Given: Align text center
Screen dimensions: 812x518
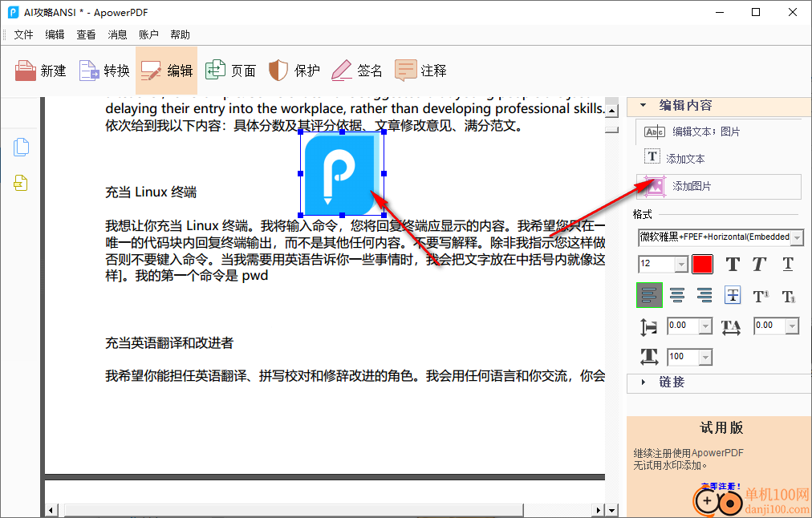Looking at the screenshot, I should [x=677, y=295].
